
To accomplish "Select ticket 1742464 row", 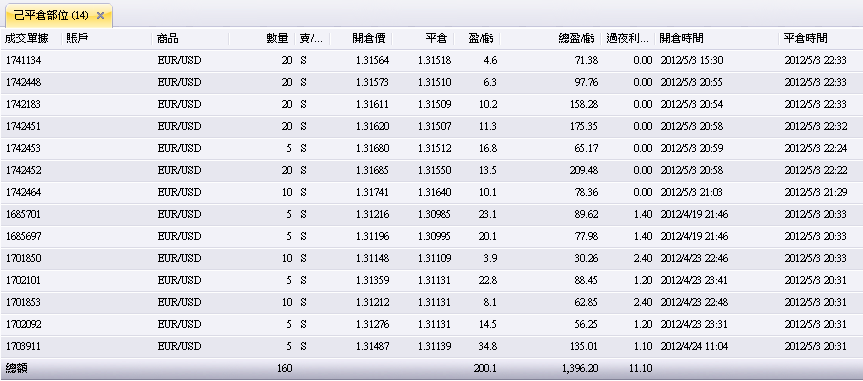I will [432, 193].
